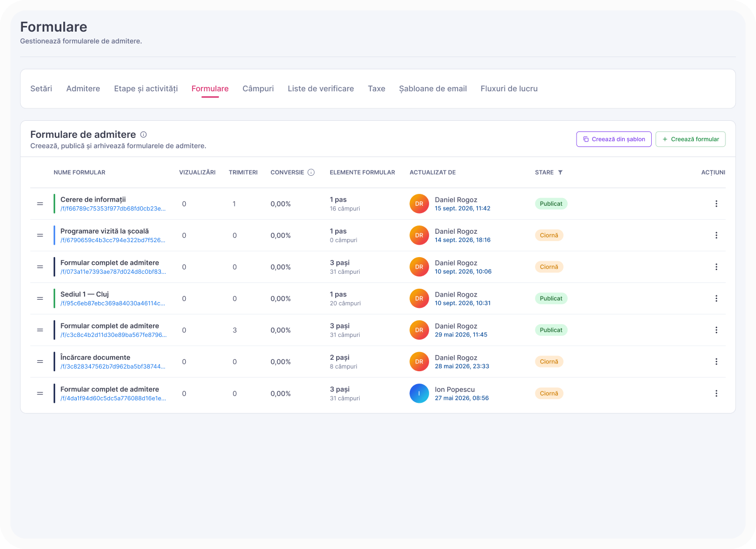This screenshot has height=549, width=756.
Task: Click Publicat badge in Cerere de informații row
Action: (551, 204)
